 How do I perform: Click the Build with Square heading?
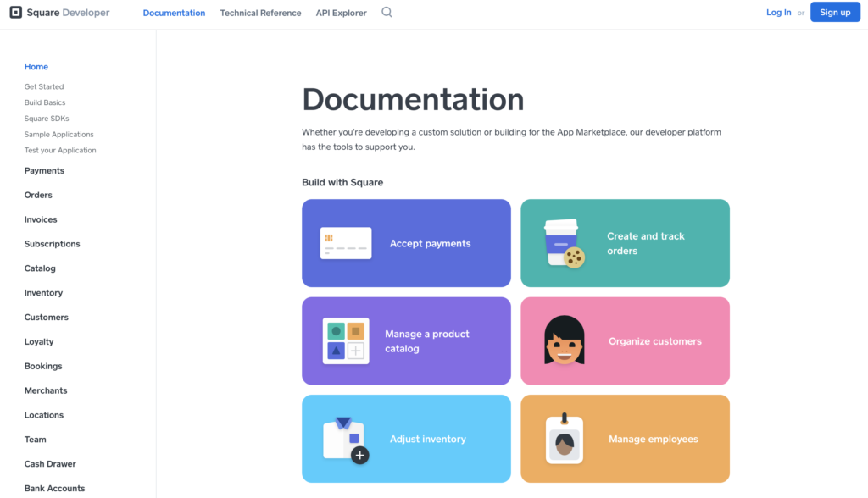tap(342, 182)
